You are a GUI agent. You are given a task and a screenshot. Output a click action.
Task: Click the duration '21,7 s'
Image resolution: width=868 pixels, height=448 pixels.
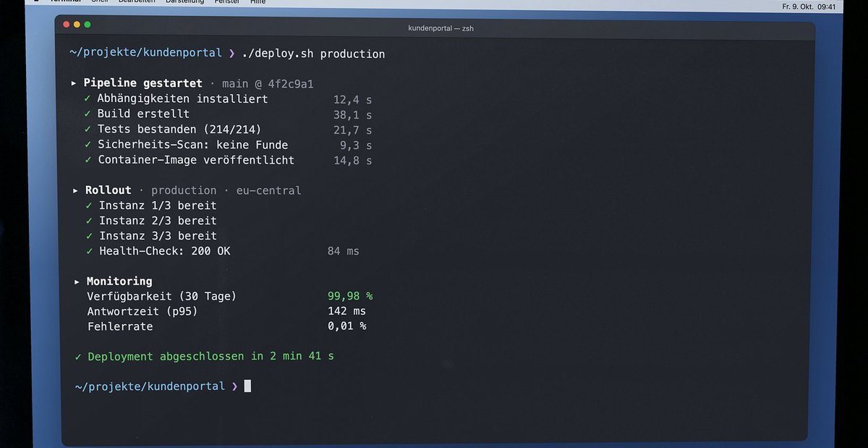click(x=352, y=130)
